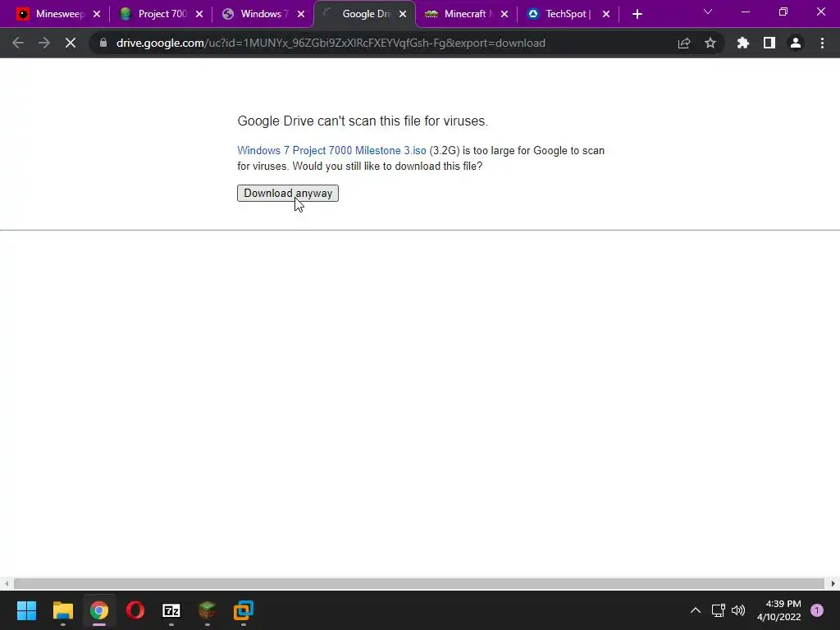Restore down the Chrome window

tap(783, 11)
